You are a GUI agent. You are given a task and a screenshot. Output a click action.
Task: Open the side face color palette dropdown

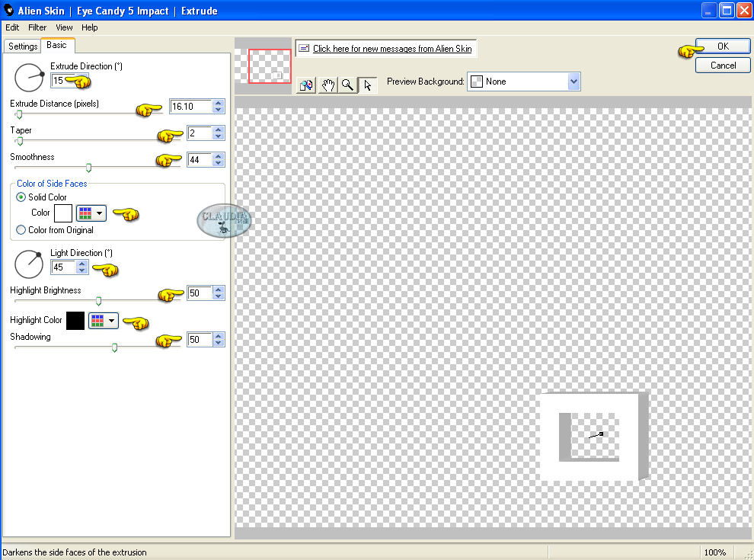(x=91, y=213)
